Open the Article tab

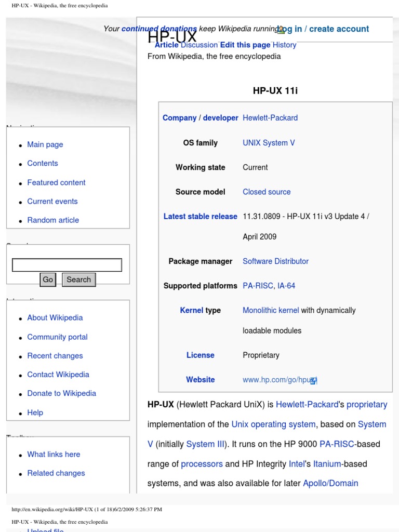pyautogui.click(x=167, y=45)
